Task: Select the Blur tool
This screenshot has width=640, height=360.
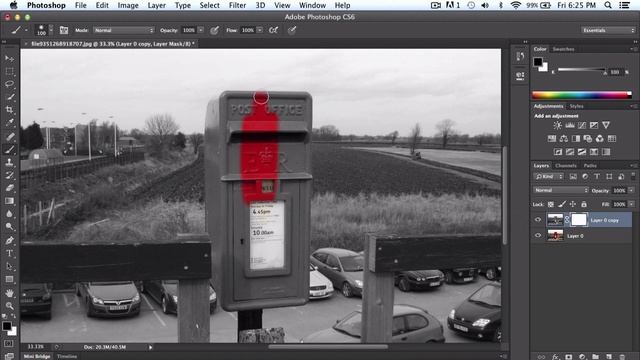Action: pyautogui.click(x=9, y=213)
